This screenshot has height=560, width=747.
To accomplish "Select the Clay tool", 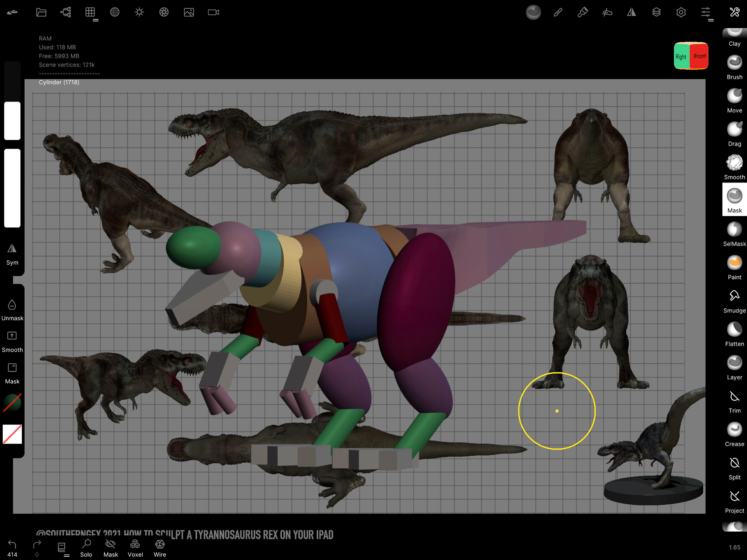I will coord(735,38).
